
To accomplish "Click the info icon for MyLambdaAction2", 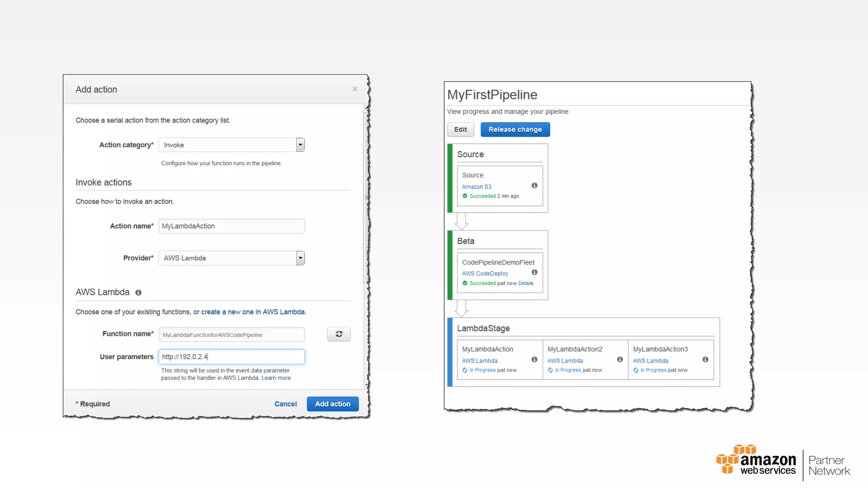I will click(x=620, y=360).
